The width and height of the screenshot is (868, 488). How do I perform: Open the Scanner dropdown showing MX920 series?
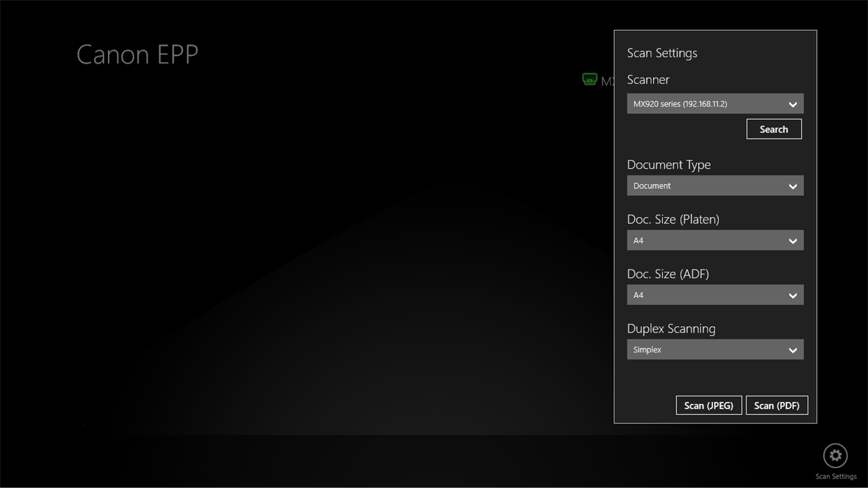715,104
